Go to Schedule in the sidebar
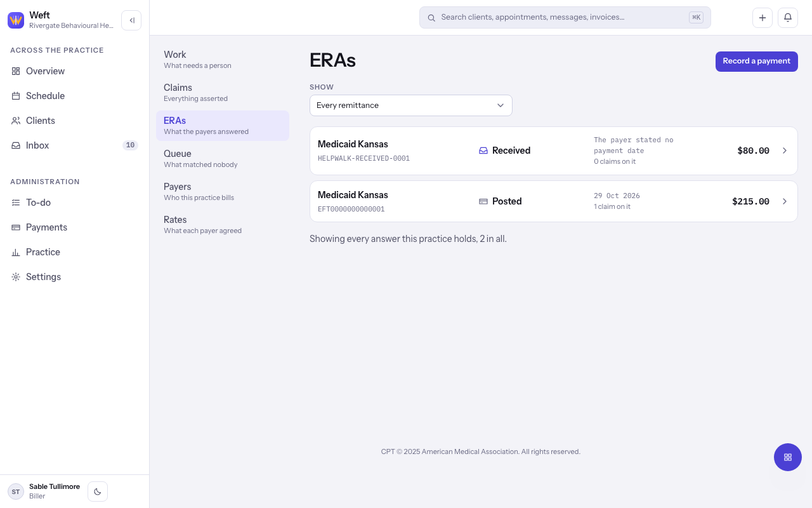Screen dimensions: 812x508 75,96
